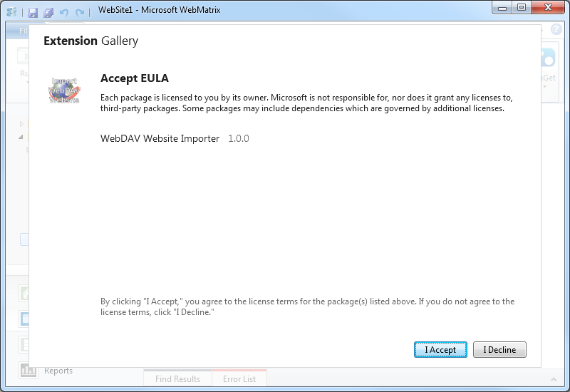Expand the bottom panel with chevron arrow
This screenshot has height=392, width=570.
[x=554, y=379]
